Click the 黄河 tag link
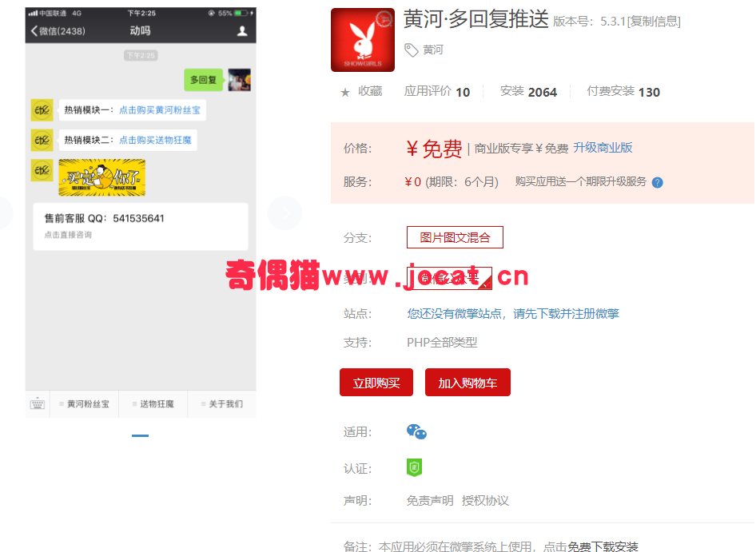Screen dimensions: 756x552 [x=432, y=50]
